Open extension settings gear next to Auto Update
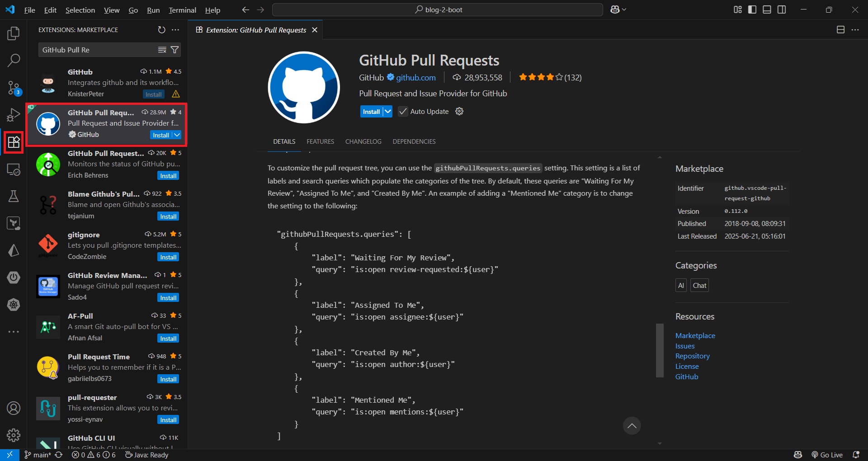The image size is (868, 461). click(459, 111)
